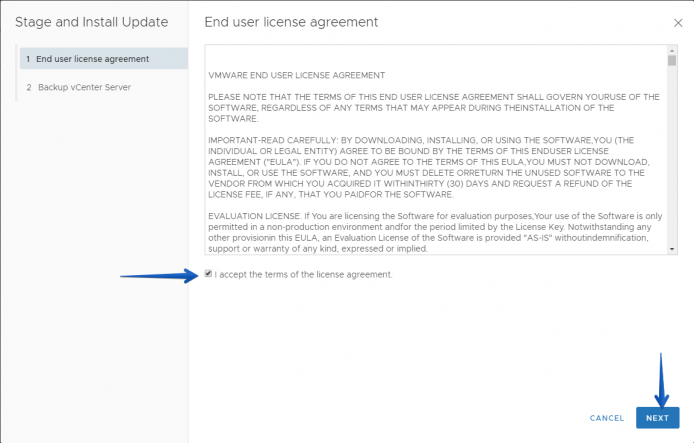Image resolution: width=694 pixels, height=443 pixels.
Task: Click the 'End user license agreement' page heading
Action: (291, 22)
